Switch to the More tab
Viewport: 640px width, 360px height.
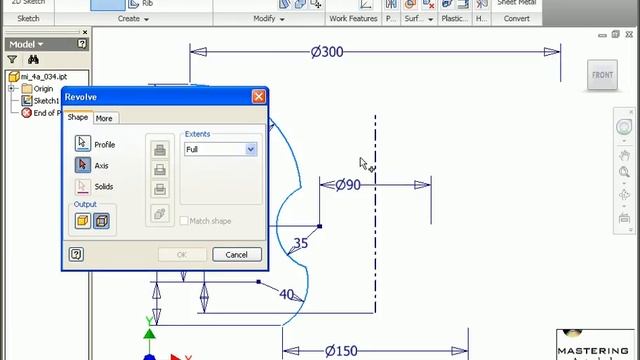point(104,118)
